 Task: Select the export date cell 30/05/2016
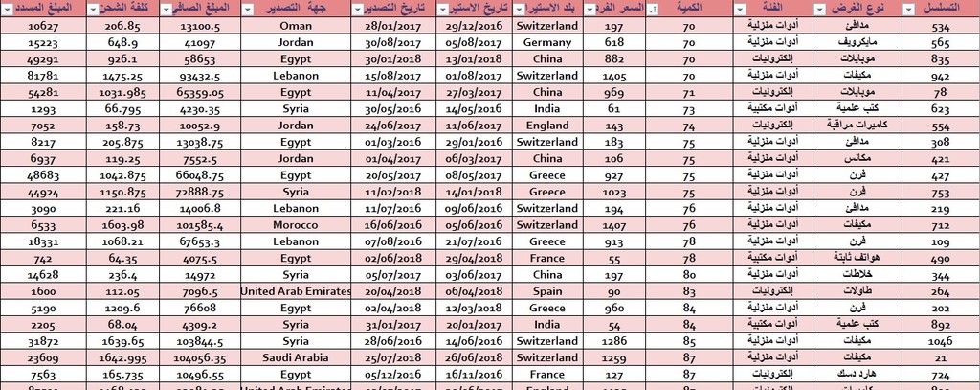pos(393,109)
